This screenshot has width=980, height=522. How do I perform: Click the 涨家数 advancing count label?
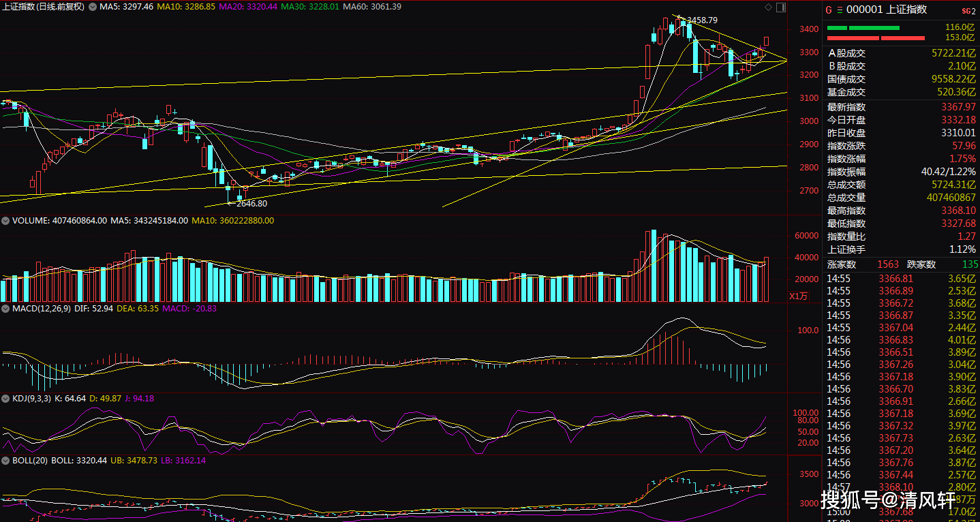point(842,264)
